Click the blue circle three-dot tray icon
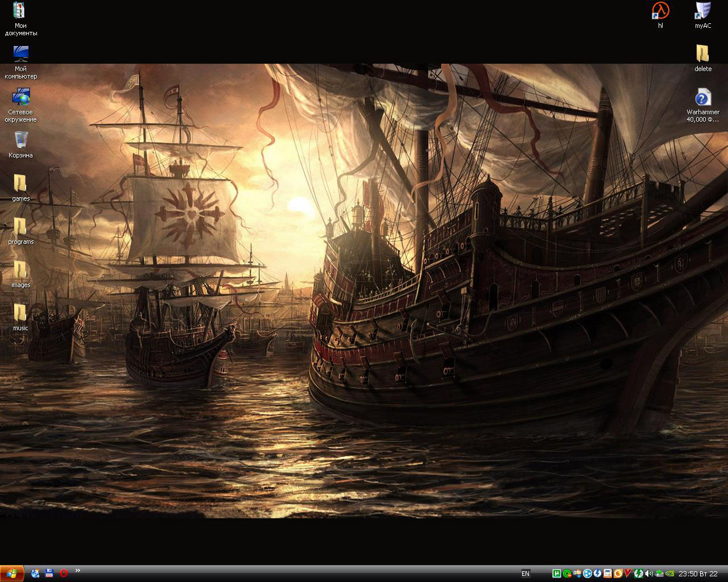Image resolution: width=728 pixels, height=582 pixels. tap(588, 573)
